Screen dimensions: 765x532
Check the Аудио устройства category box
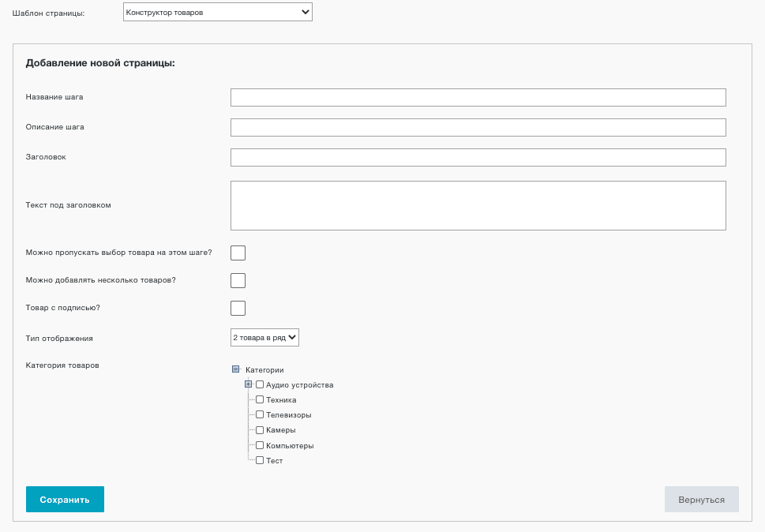click(x=260, y=384)
